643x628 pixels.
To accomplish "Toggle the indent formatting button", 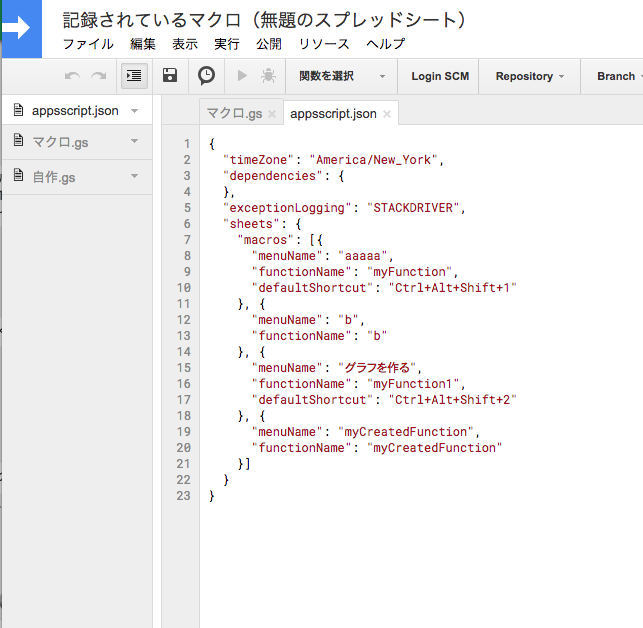I will (133, 76).
